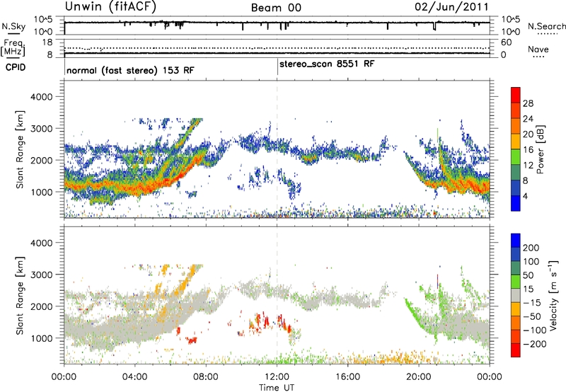Image resolution: width=566 pixels, height=392 pixels.
Task: Click the 'N.Sky' legend label
Action: [13, 26]
